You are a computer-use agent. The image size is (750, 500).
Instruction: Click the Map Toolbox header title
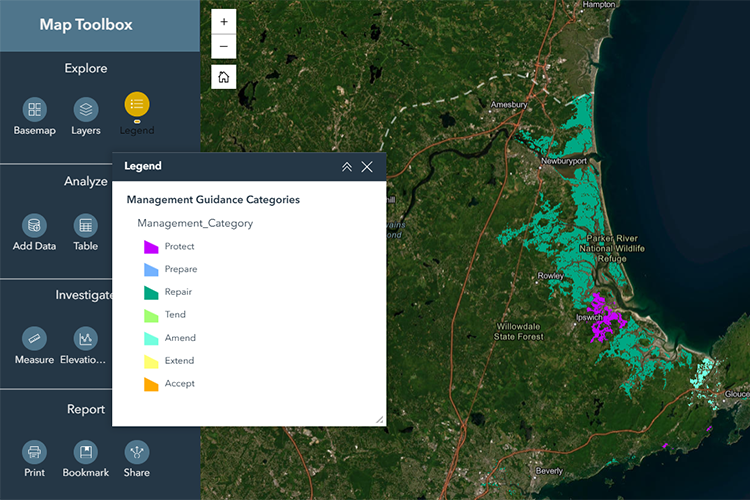click(x=86, y=24)
